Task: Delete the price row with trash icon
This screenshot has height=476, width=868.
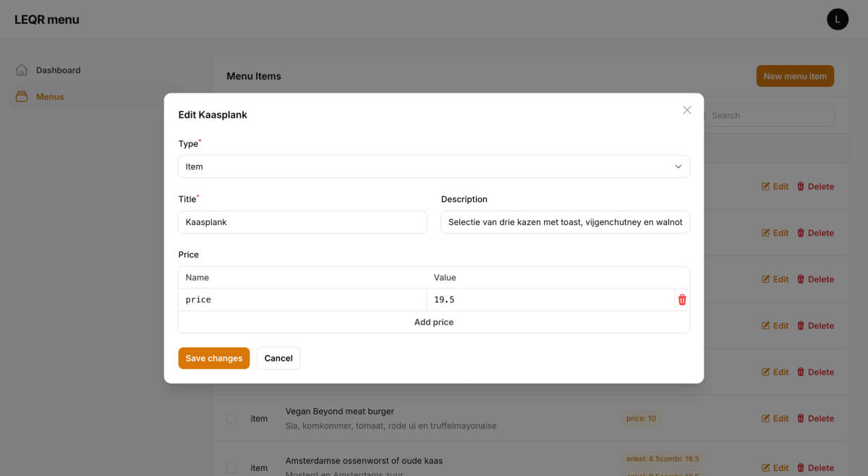Action: [681, 299]
